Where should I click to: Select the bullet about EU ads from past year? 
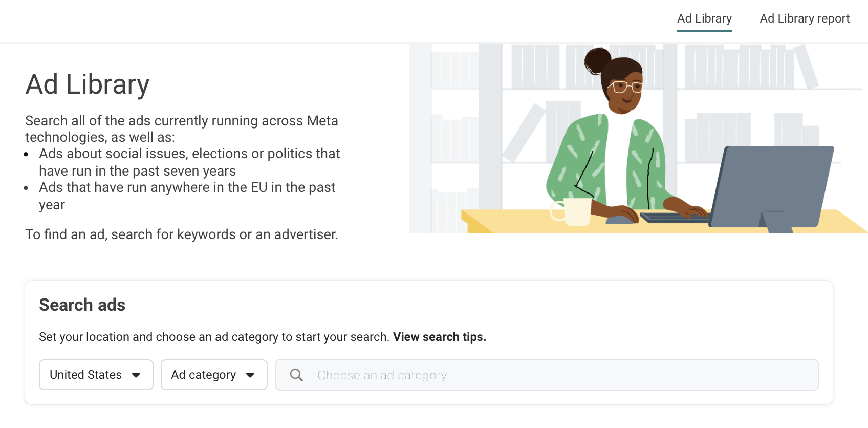pos(187,196)
